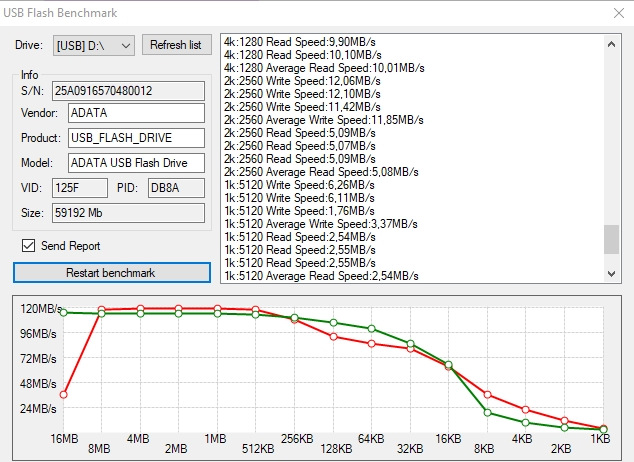This screenshot has width=634, height=462.
Task: Select line 1k:5120 Write Speed:6,11MB/s
Action: [x=299, y=198]
